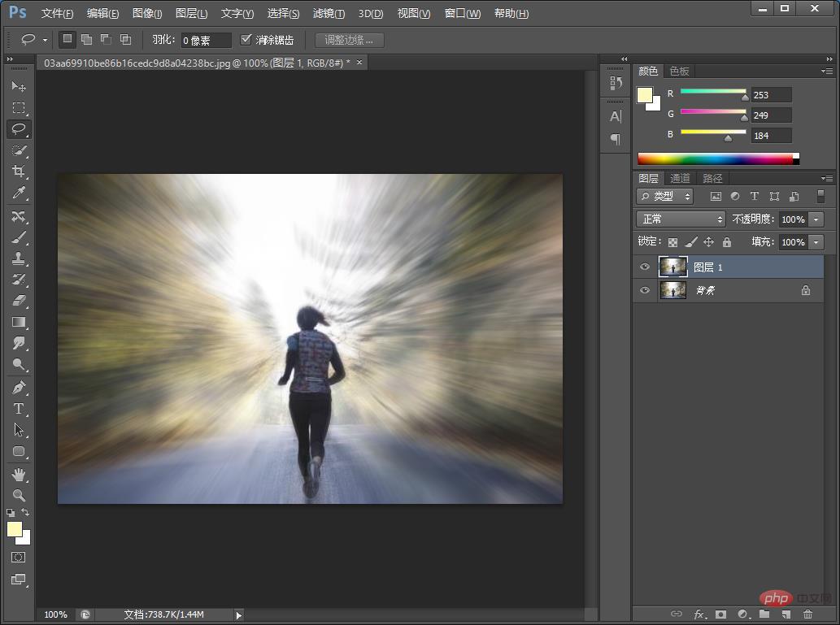Open the 滤镜(T) menu
Viewport: 840px width, 625px height.
[329, 13]
